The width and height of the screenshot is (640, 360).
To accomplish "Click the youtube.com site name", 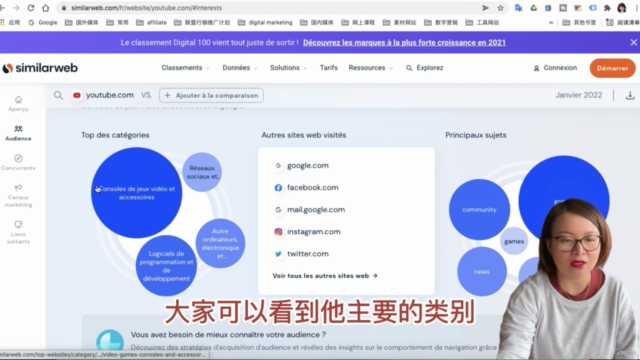I will (x=109, y=95).
